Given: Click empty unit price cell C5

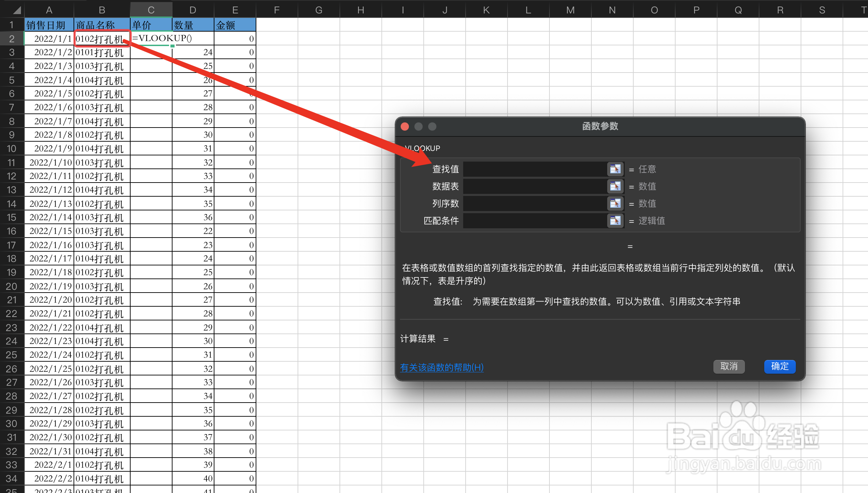Looking at the screenshot, I should [151, 80].
